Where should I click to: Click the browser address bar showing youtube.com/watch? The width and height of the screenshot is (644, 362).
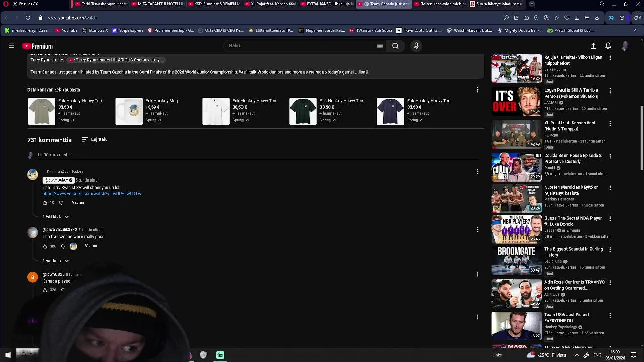pyautogui.click(x=72, y=18)
